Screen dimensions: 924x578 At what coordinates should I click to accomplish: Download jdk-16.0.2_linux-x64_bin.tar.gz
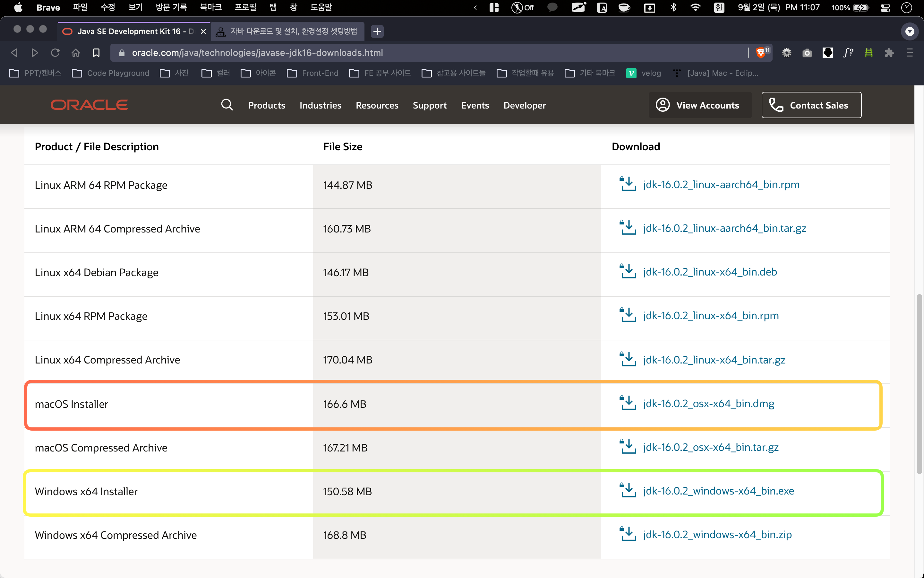pyautogui.click(x=714, y=360)
